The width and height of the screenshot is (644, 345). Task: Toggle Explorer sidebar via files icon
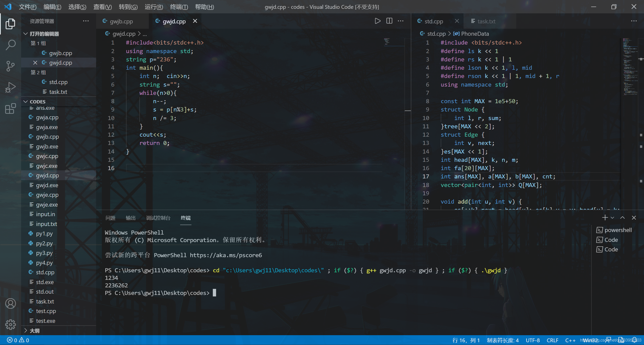click(x=10, y=24)
